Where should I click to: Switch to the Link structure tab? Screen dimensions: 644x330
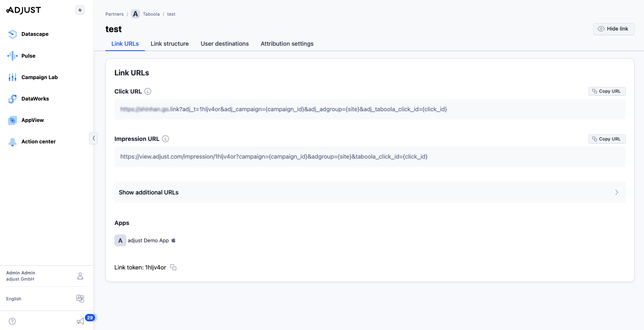pyautogui.click(x=170, y=44)
